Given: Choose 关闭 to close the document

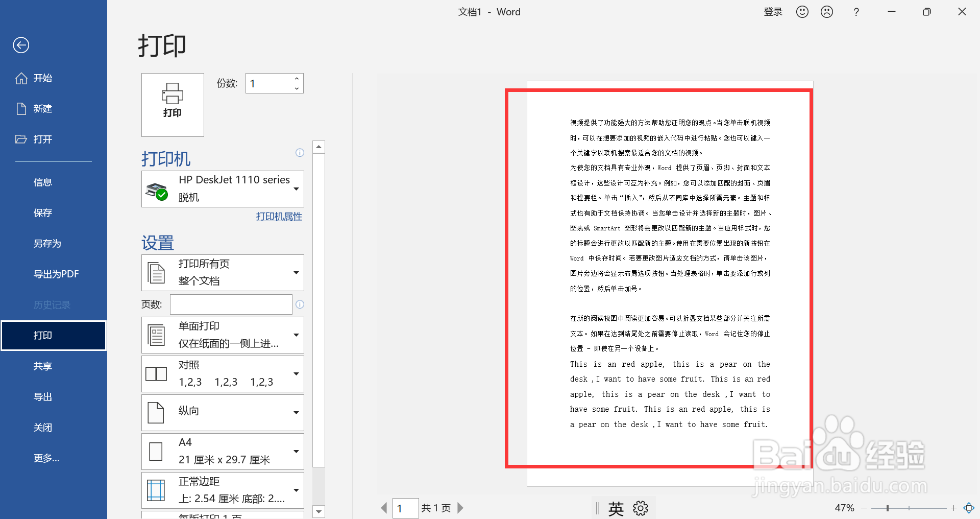Looking at the screenshot, I should [43, 428].
